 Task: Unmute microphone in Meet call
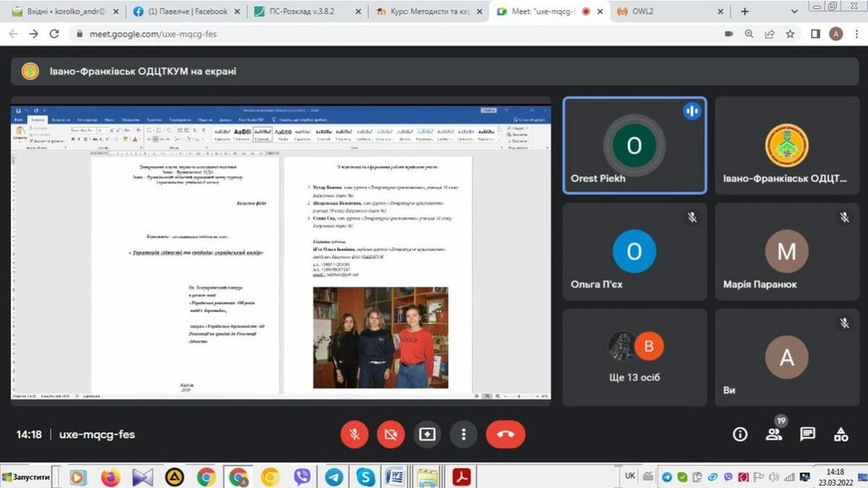pos(354,435)
